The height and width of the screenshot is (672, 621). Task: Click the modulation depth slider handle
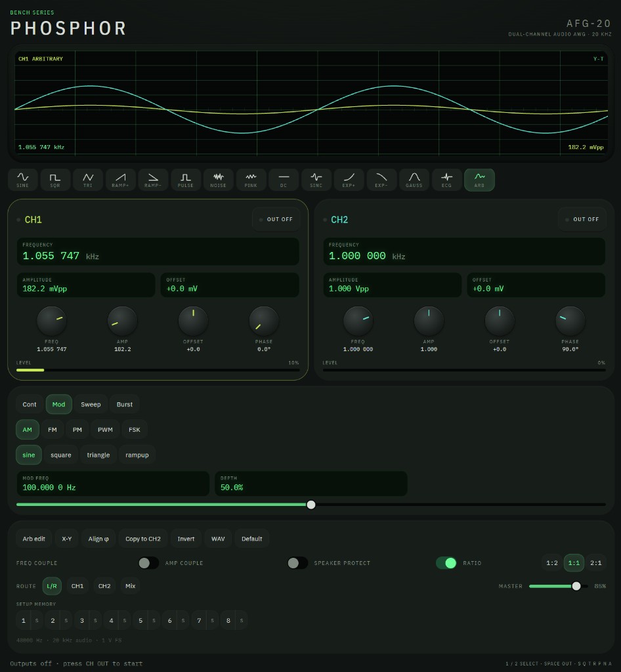point(311,505)
